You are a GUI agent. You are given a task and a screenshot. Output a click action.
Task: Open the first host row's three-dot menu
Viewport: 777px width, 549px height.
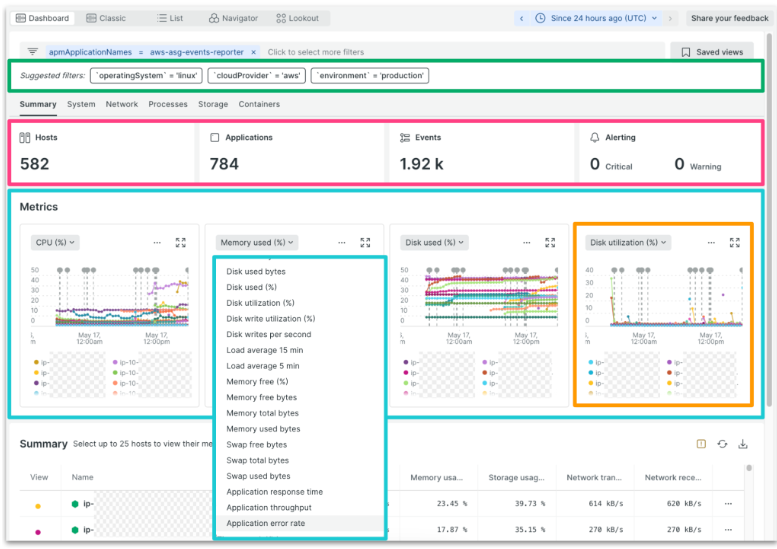[728, 504]
